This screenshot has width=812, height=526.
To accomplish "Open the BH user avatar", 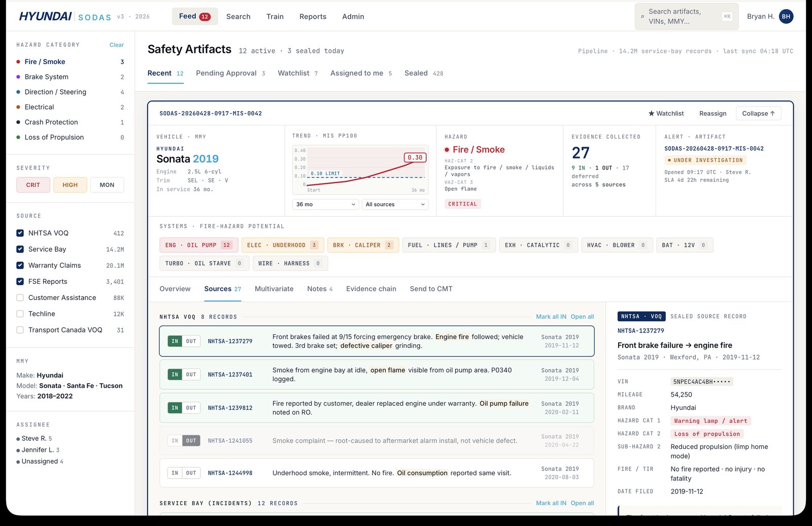I will 786,16.
